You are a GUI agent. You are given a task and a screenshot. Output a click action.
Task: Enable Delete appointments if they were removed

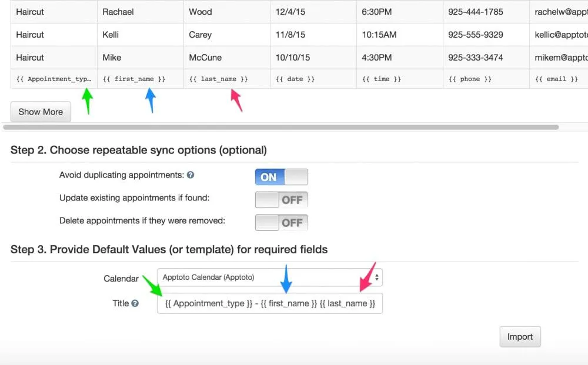coord(281,222)
